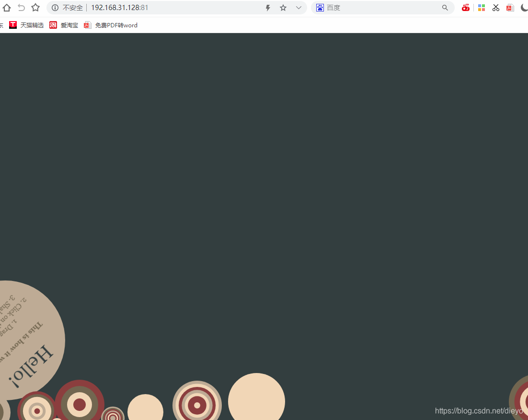Open the PDF extension in the toolbar
This screenshot has width=528, height=420.
click(510, 8)
